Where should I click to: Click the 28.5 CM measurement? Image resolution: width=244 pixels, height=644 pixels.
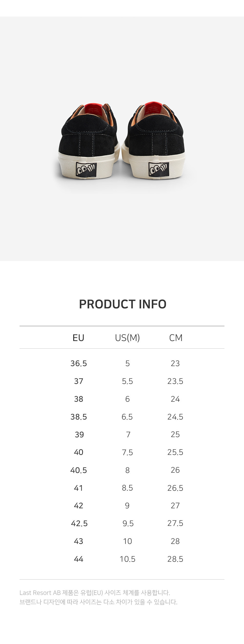[x=175, y=559]
